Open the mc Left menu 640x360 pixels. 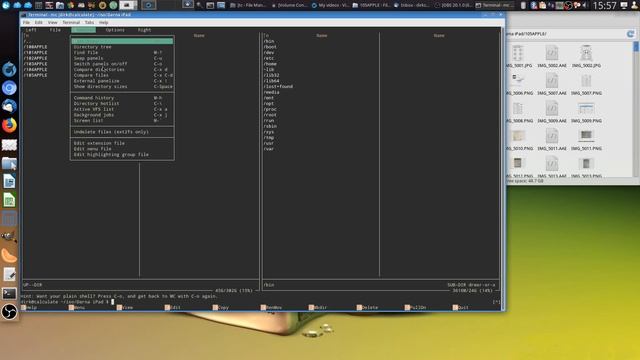click(x=31, y=30)
